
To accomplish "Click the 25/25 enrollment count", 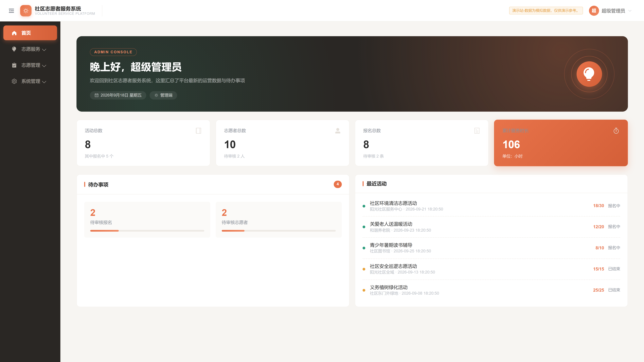I will coord(598,290).
